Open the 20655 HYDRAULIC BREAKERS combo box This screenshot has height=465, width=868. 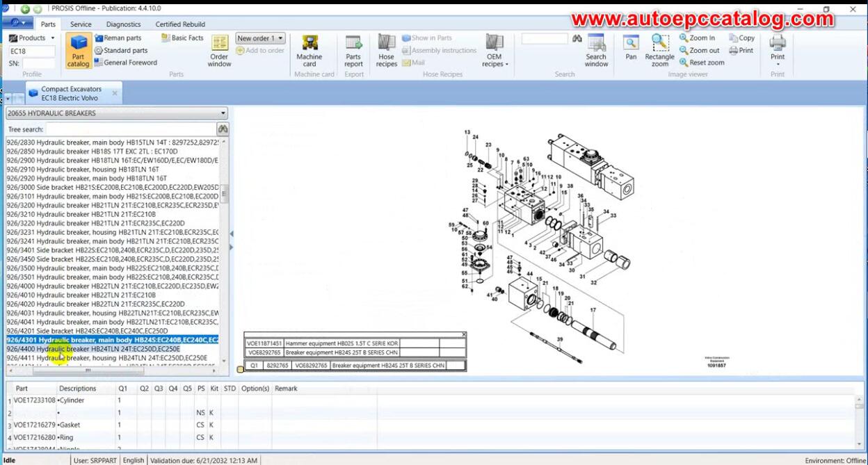point(117,113)
